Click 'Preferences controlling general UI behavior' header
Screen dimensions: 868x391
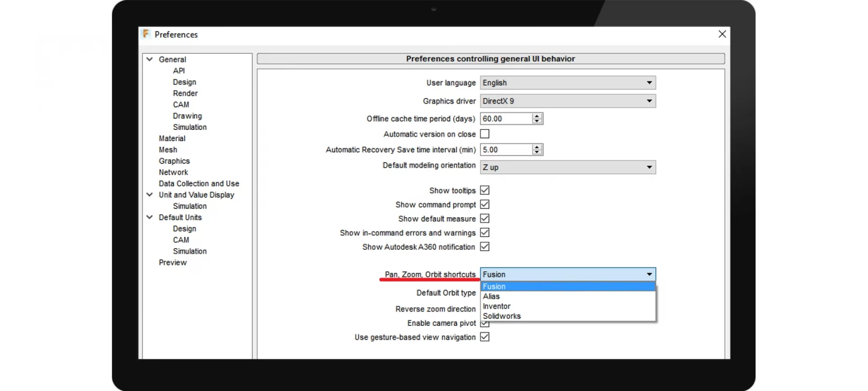[x=491, y=59]
